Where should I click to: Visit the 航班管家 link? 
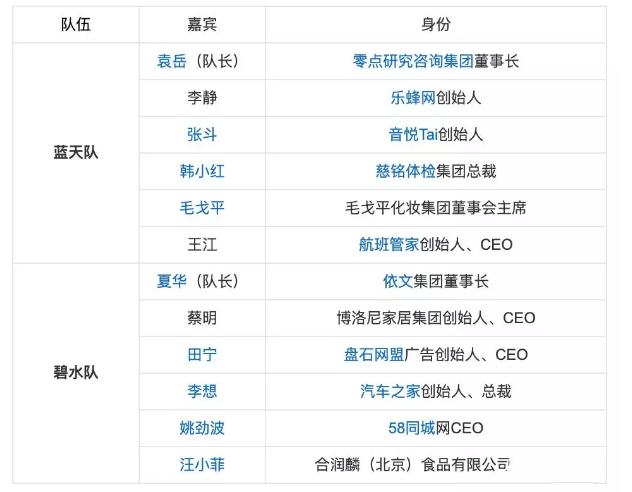389,244
